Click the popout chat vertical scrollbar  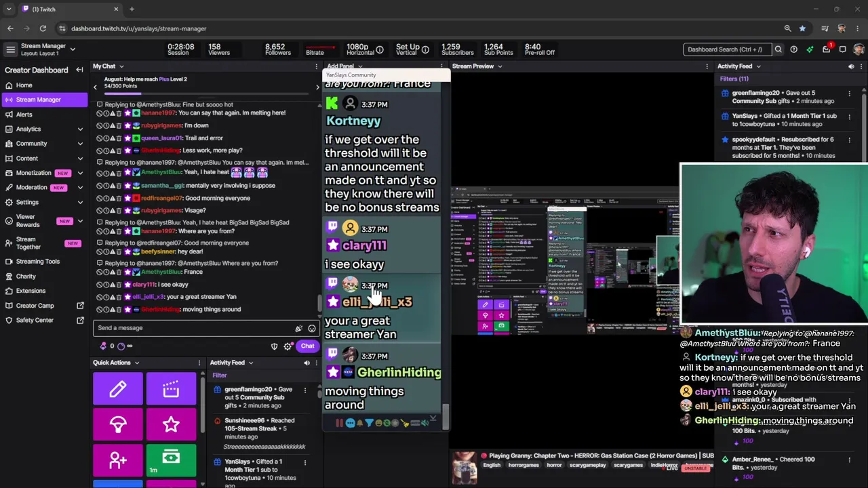point(446,416)
